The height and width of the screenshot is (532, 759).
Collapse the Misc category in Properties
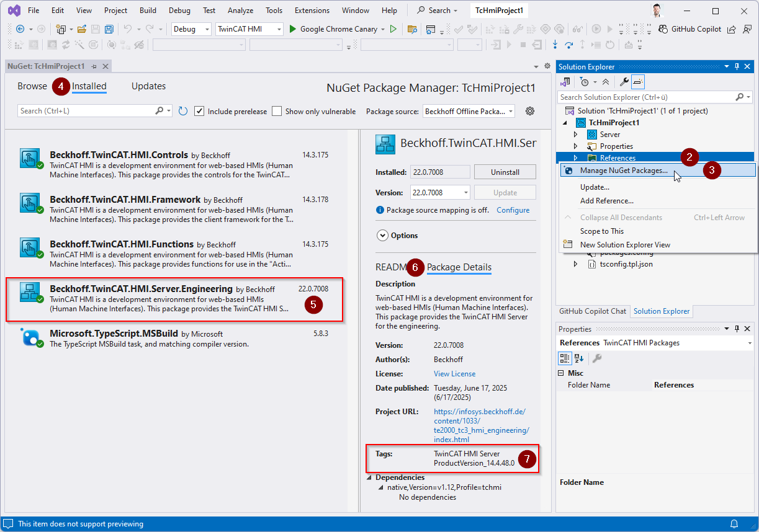561,373
